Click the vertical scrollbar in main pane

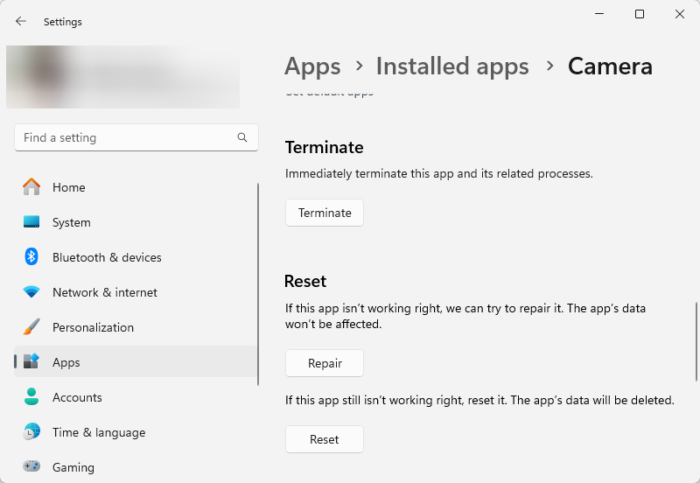[696, 340]
